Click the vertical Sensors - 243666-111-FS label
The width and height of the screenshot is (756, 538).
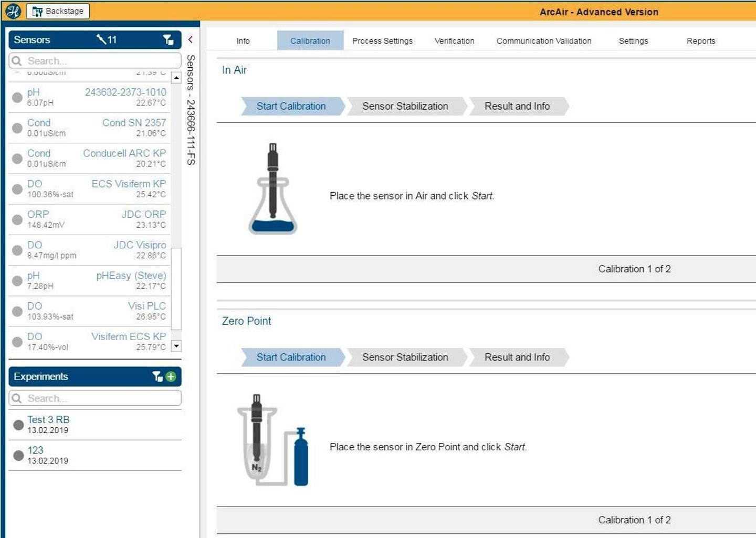pyautogui.click(x=191, y=110)
